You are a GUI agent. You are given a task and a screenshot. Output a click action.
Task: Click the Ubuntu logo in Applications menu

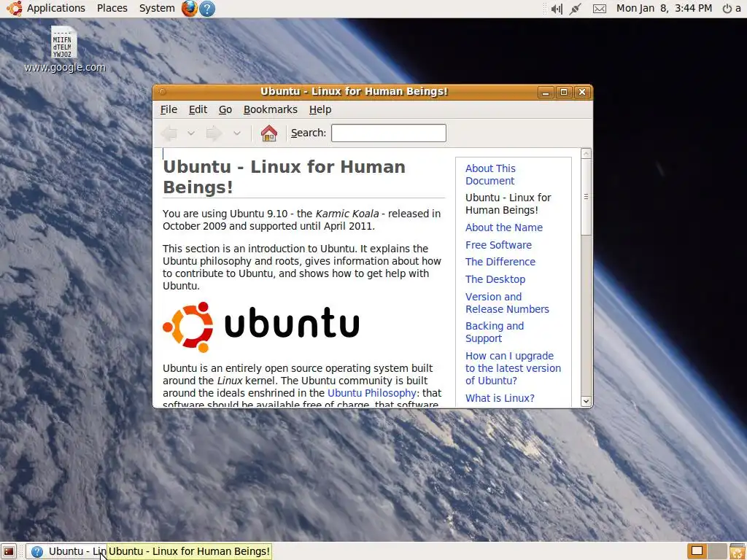(15, 8)
